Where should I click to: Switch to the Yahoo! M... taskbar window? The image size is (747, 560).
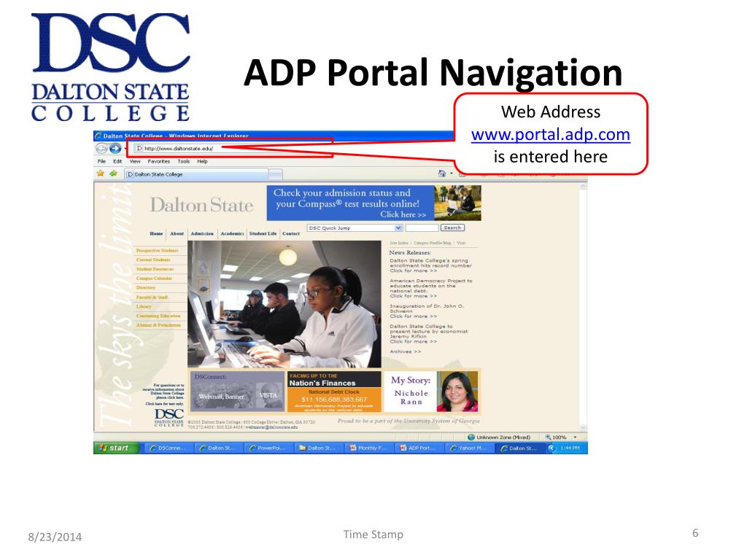tap(469, 448)
